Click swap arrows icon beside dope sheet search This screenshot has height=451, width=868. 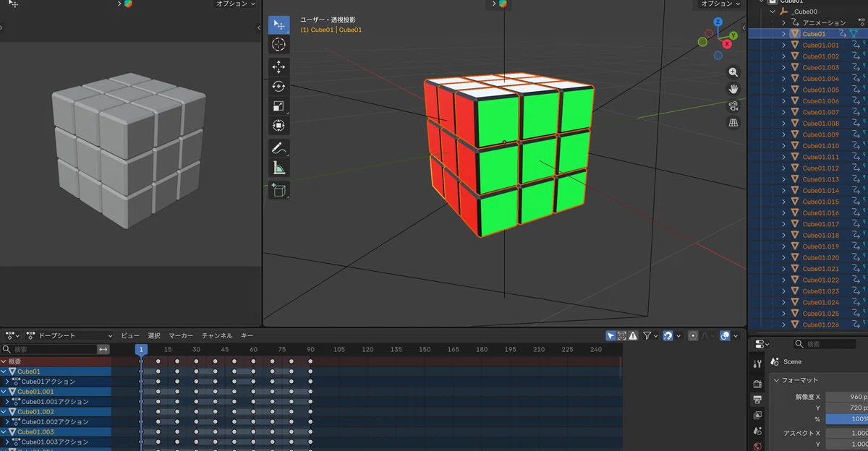pos(103,349)
